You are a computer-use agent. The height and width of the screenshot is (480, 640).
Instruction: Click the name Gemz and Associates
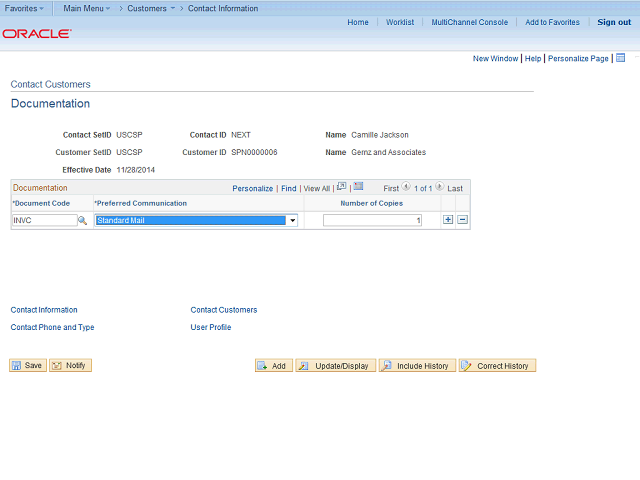[389, 152]
